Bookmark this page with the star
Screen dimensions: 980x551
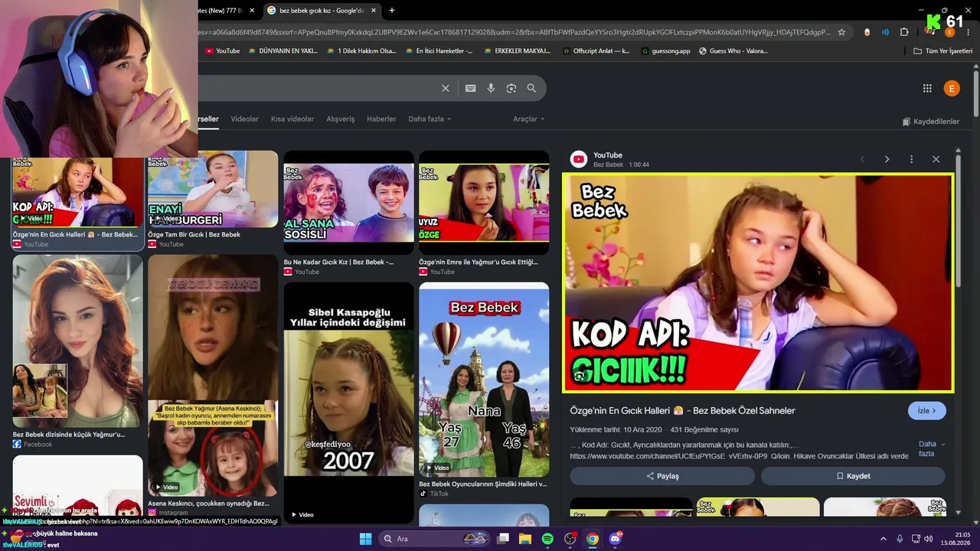click(x=841, y=32)
